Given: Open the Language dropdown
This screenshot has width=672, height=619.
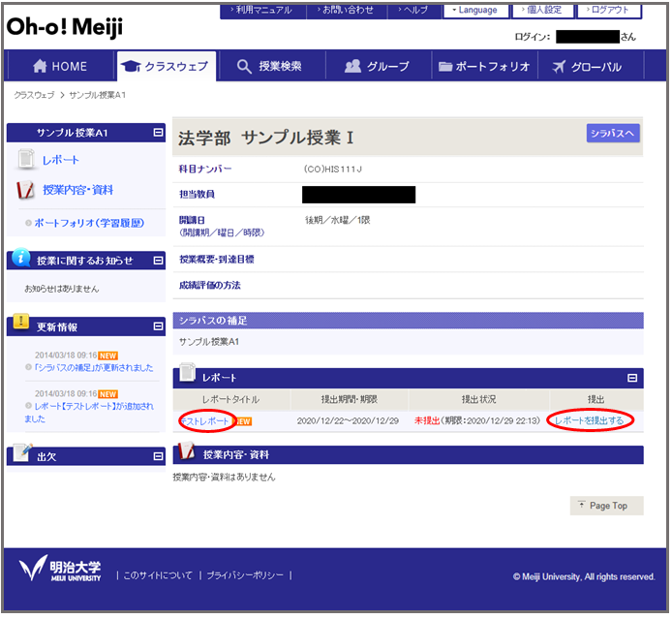Looking at the screenshot, I should click(x=475, y=11).
